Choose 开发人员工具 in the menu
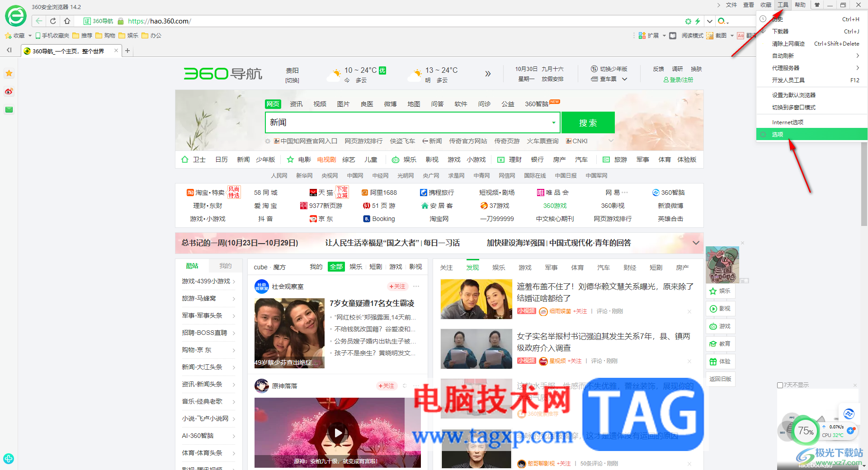Image resolution: width=868 pixels, height=470 pixels. click(811, 80)
